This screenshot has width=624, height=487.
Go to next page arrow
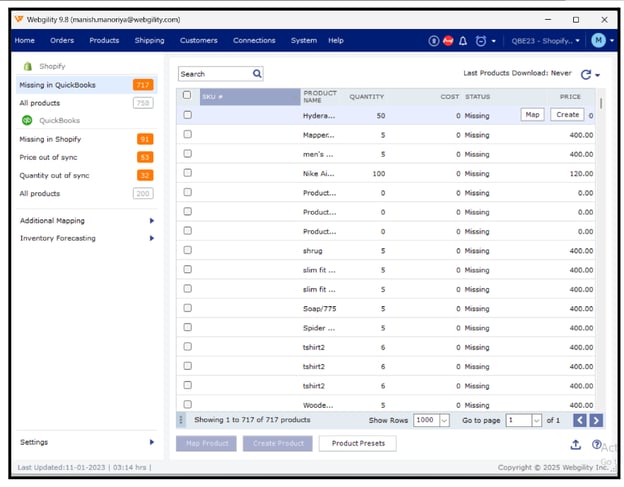[596, 420]
